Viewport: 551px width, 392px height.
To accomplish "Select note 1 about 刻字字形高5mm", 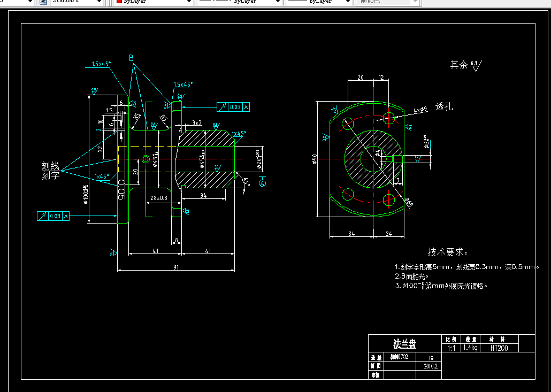I will [x=467, y=267].
